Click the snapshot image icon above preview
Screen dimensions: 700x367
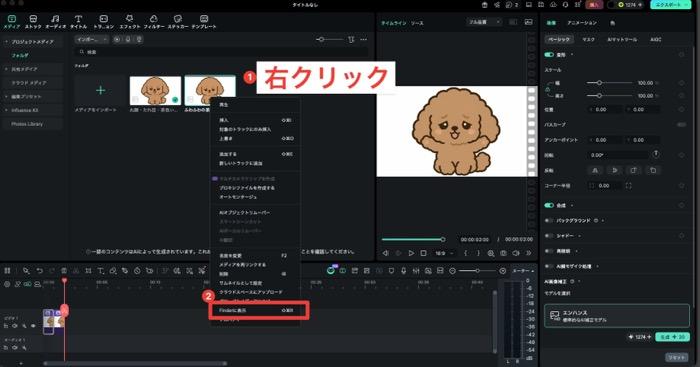pyautogui.click(x=529, y=22)
